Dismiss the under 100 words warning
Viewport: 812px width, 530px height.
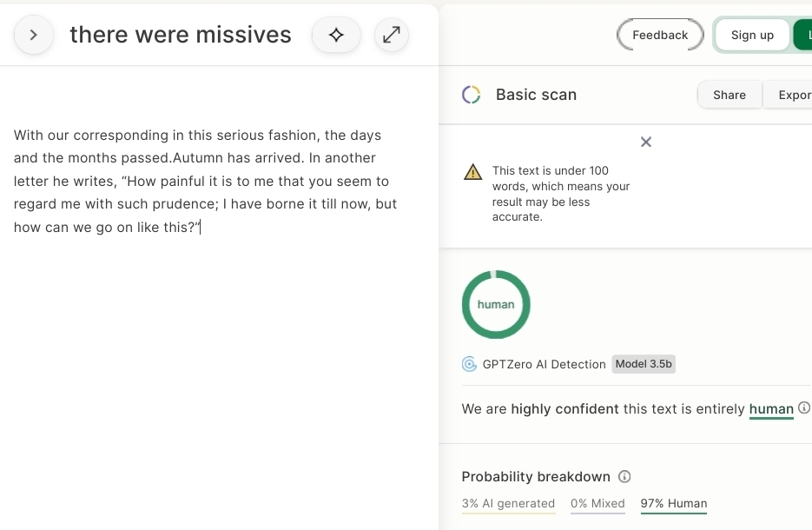646,142
